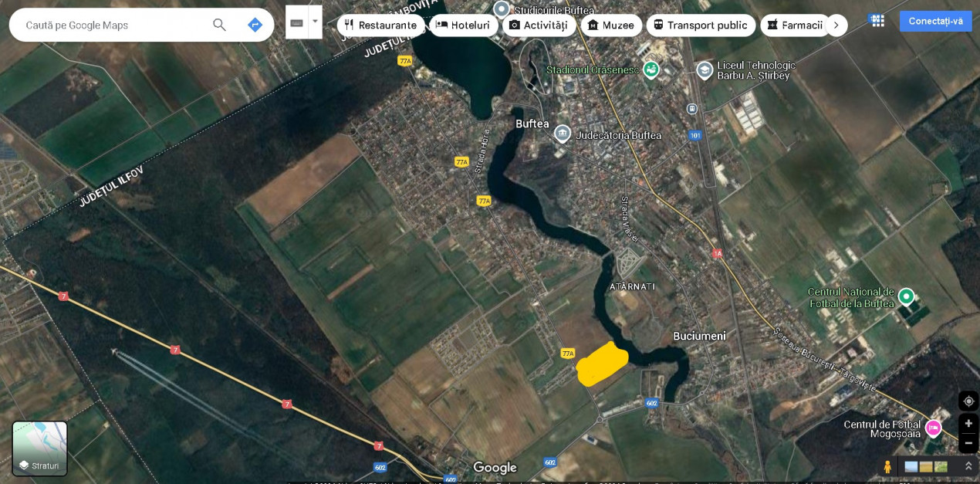980x484 pixels.
Task: Select the search magnifier icon
Action: (x=219, y=25)
